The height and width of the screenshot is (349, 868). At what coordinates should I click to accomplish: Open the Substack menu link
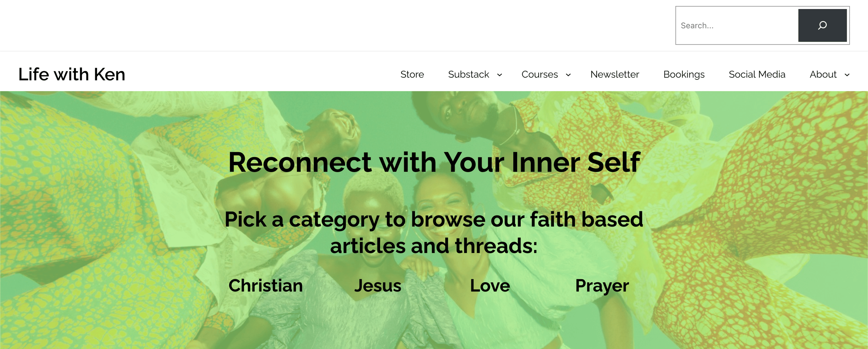point(468,74)
